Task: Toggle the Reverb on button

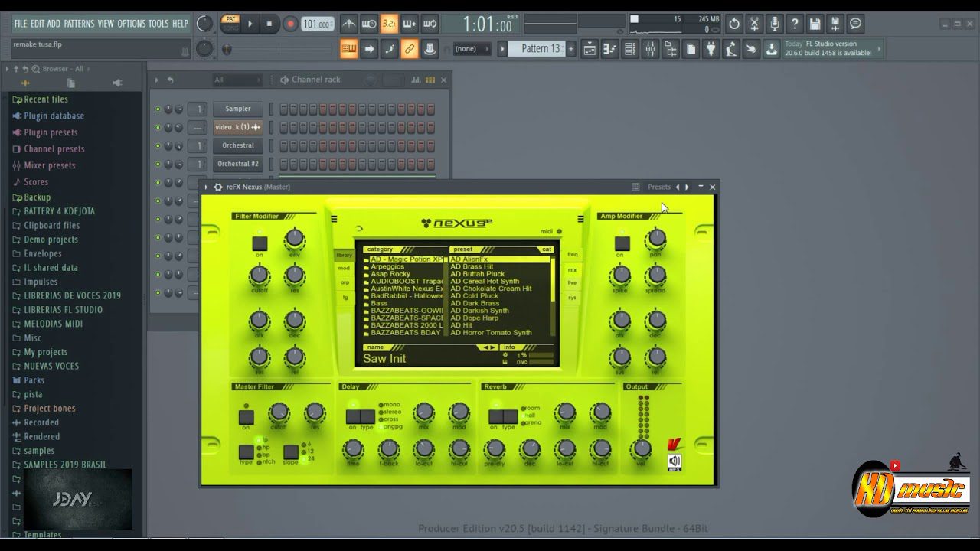Action: pos(496,416)
